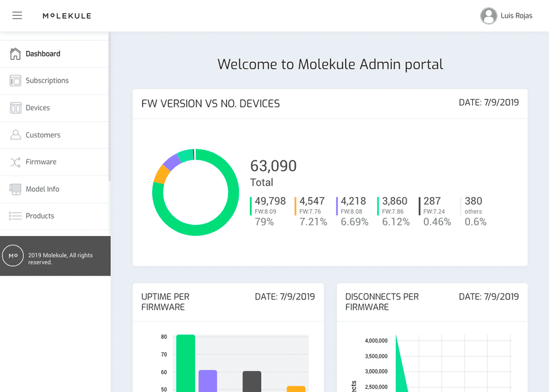Click the FW:8.09 green legend marker

[250, 206]
